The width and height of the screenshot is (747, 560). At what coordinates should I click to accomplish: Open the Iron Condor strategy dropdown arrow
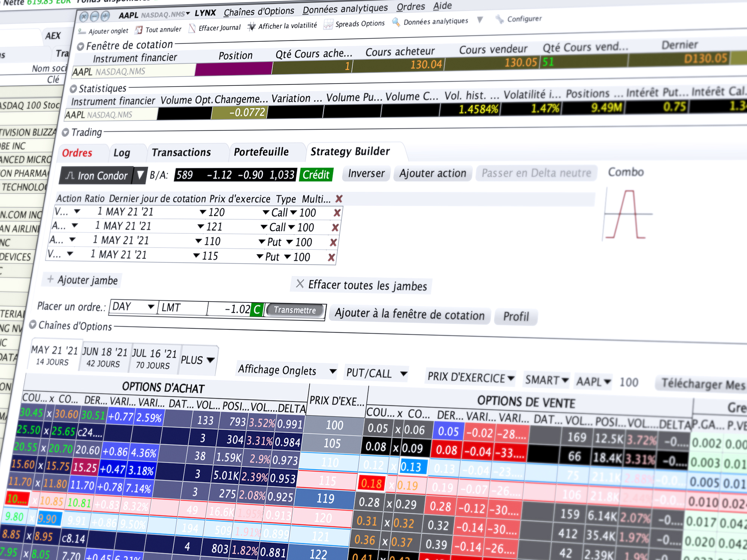[x=140, y=175]
